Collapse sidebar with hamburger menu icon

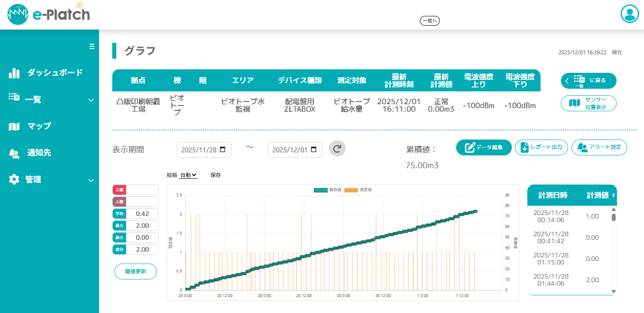point(92,46)
